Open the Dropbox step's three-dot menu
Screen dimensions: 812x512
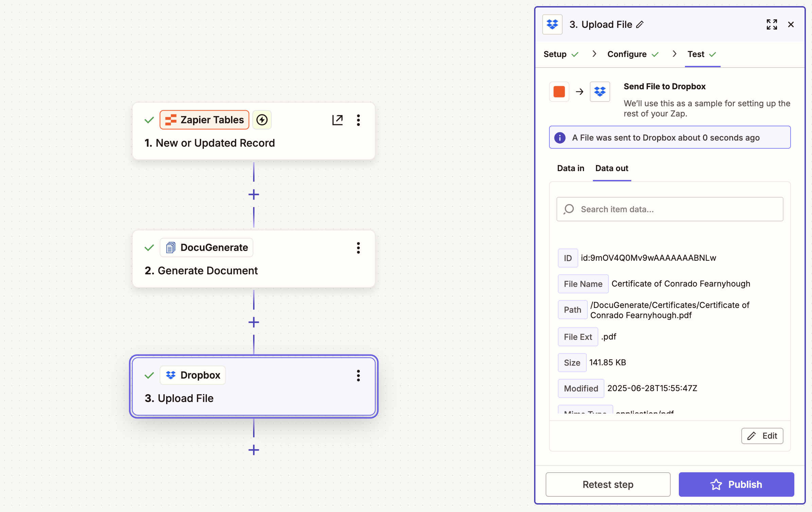coord(358,376)
